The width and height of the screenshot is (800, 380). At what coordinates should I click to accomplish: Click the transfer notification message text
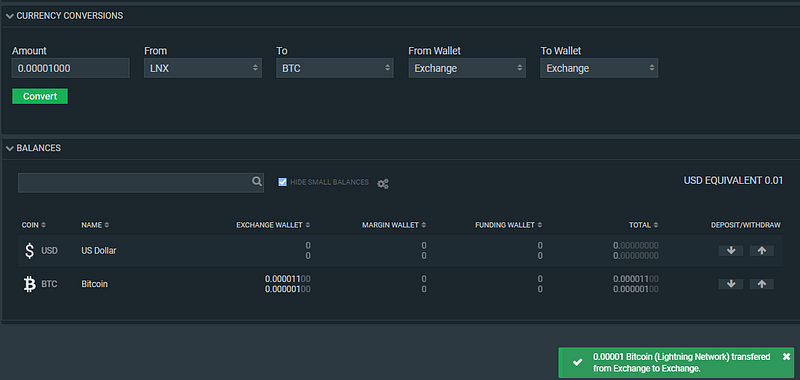682,362
